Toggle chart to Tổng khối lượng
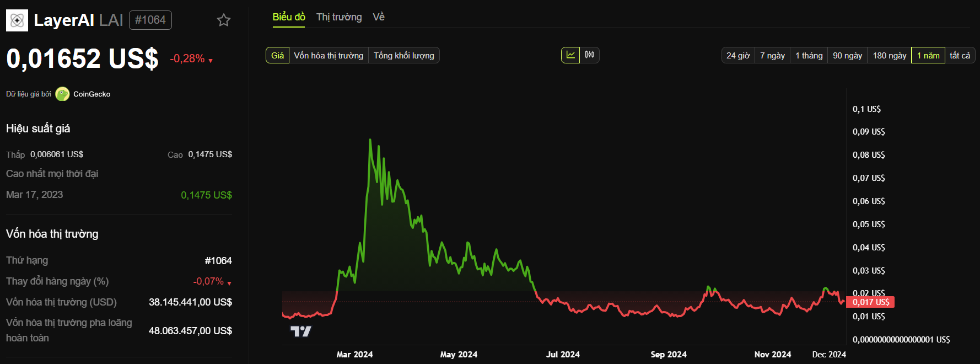 (403, 56)
